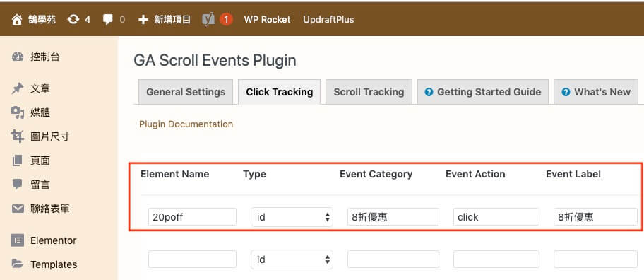Click the Event Category column header

[376, 175]
